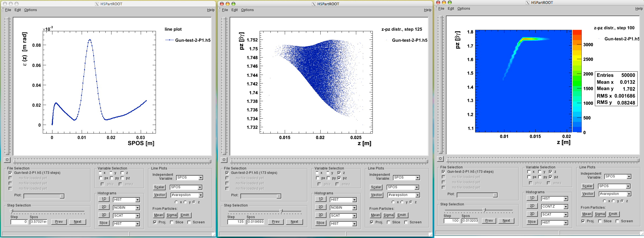
Task: Click the O button under the step 100 plot
Action: click(440, 159)
